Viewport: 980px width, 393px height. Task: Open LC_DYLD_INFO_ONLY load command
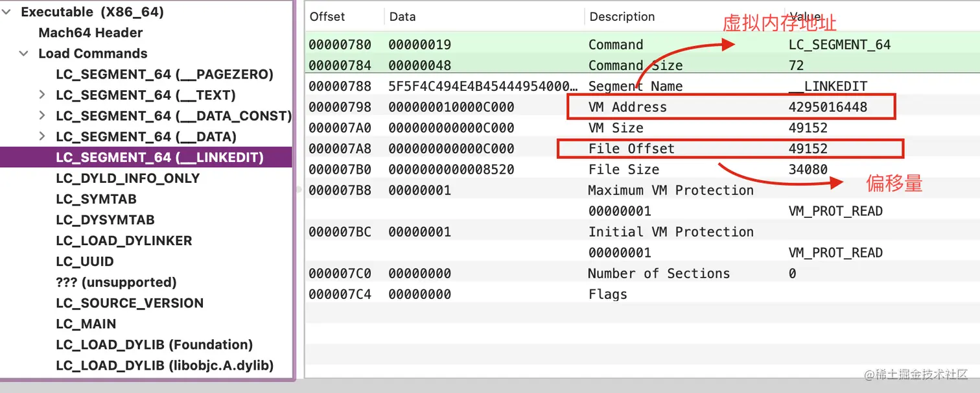(x=128, y=178)
